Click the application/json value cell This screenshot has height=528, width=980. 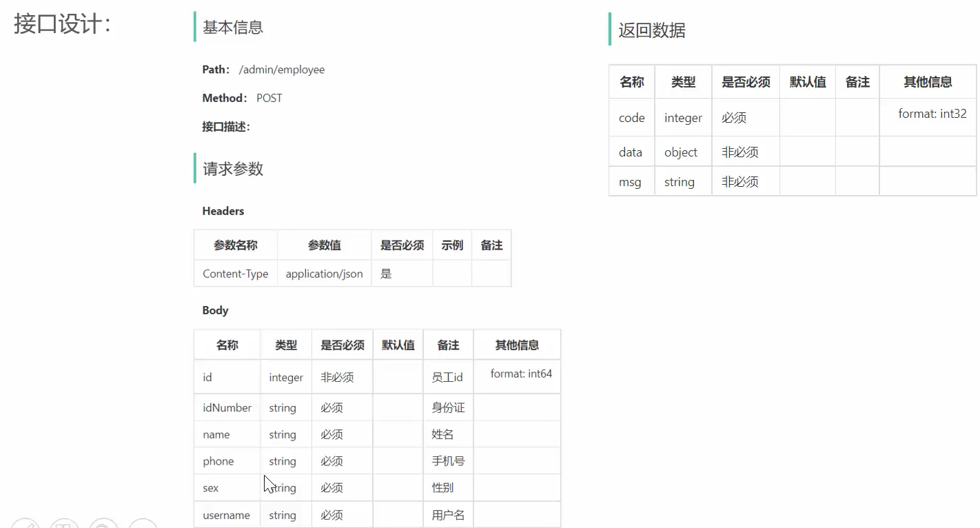click(x=324, y=274)
